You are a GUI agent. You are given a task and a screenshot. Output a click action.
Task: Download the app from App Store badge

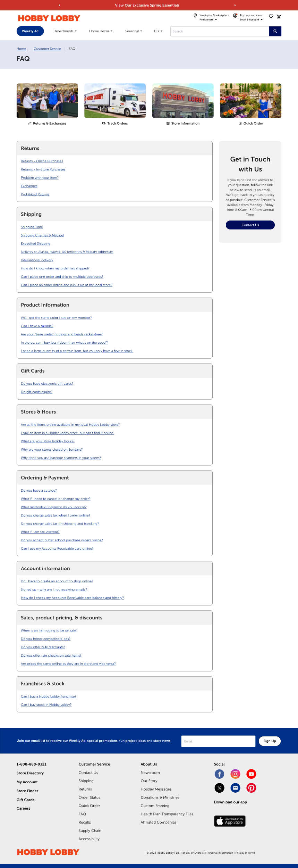[230, 821]
